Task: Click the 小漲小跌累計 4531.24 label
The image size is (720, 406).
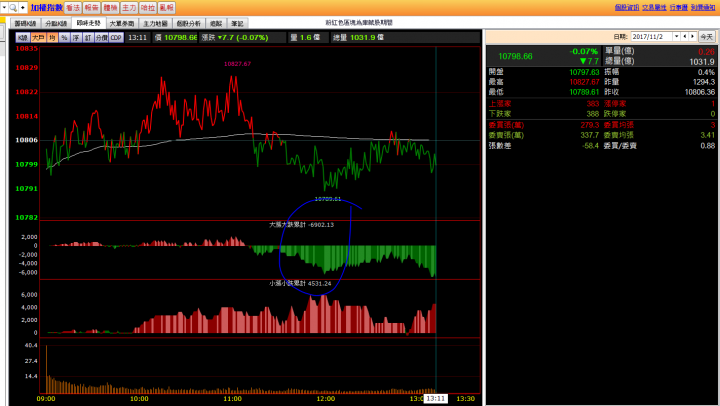Action: point(300,283)
